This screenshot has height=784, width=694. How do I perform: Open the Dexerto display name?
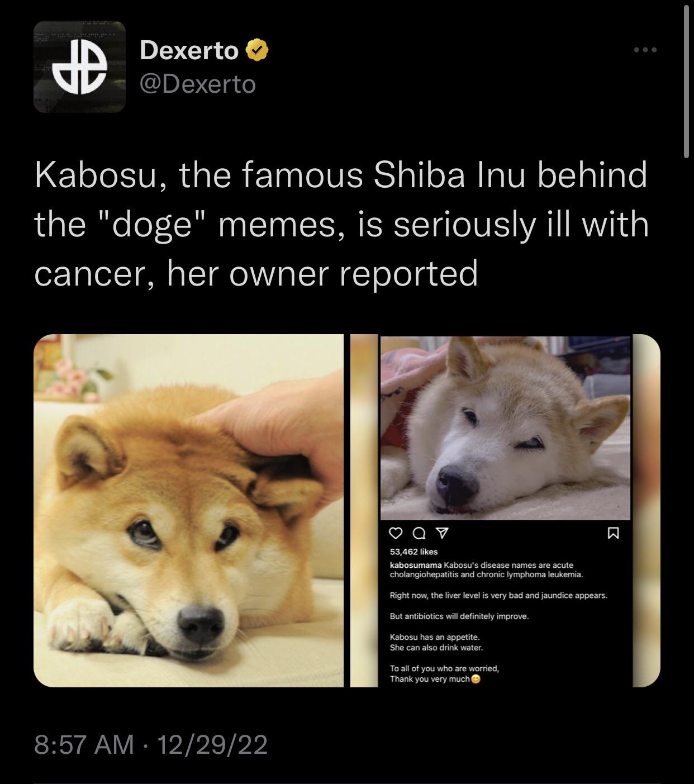click(x=189, y=51)
